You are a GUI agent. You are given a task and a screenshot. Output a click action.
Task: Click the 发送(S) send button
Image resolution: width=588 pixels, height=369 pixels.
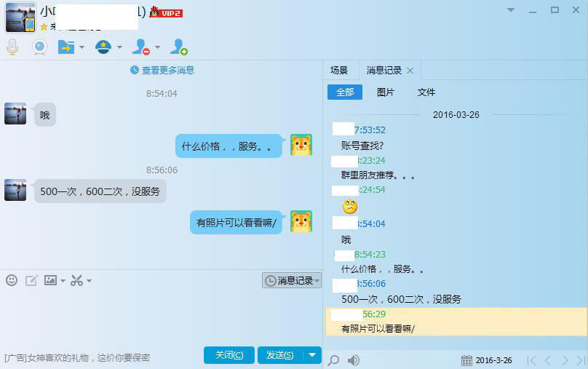(280, 354)
